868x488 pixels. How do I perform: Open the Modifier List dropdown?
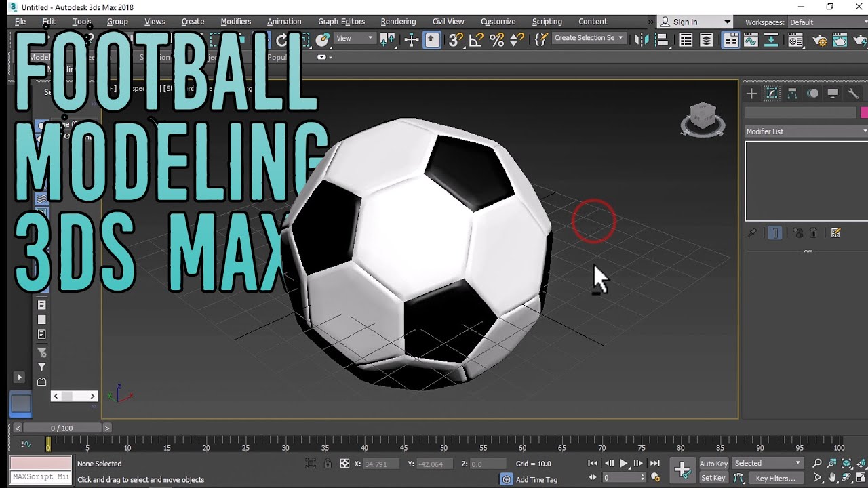(806, 131)
